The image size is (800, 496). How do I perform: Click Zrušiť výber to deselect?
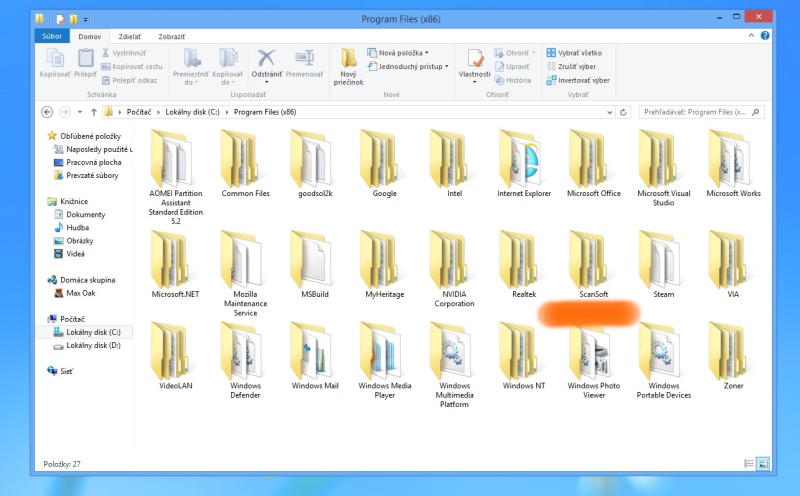click(571, 66)
